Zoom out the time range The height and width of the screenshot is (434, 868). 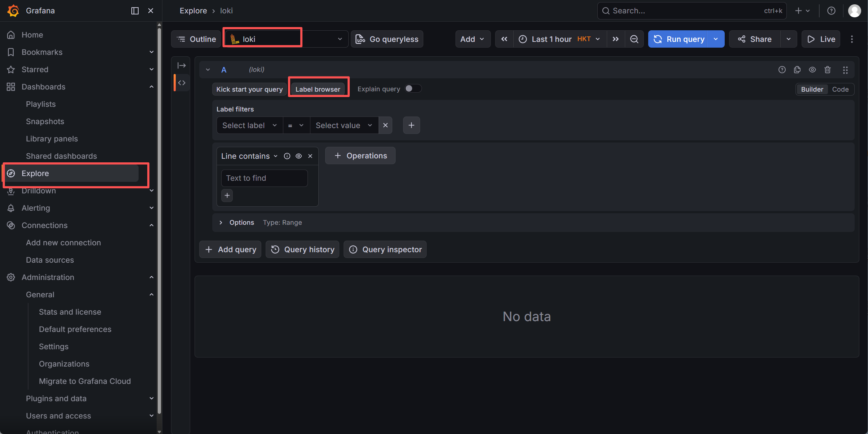pyautogui.click(x=634, y=39)
